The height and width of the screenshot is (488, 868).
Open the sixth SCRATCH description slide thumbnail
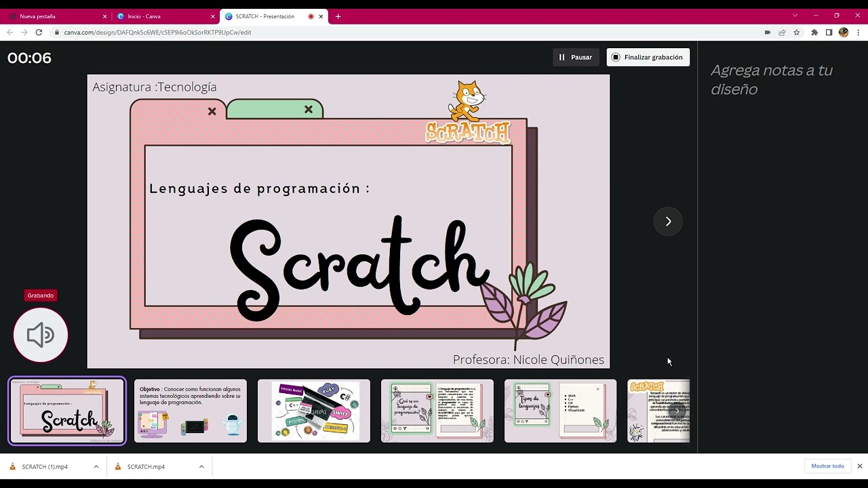click(x=658, y=411)
